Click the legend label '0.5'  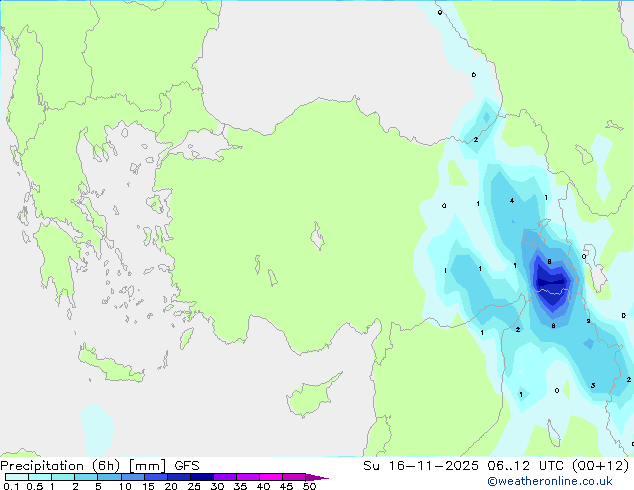pos(34,486)
